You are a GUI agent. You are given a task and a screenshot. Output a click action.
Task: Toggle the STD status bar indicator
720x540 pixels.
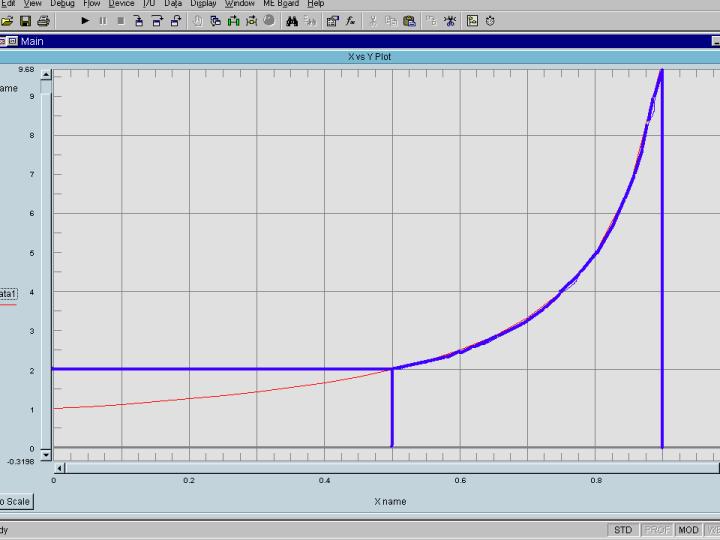(x=623, y=530)
